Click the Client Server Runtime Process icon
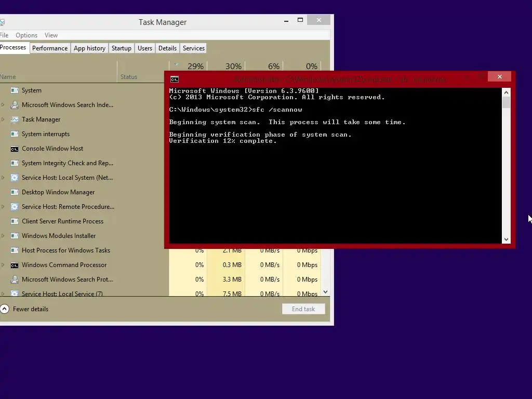 coord(14,221)
